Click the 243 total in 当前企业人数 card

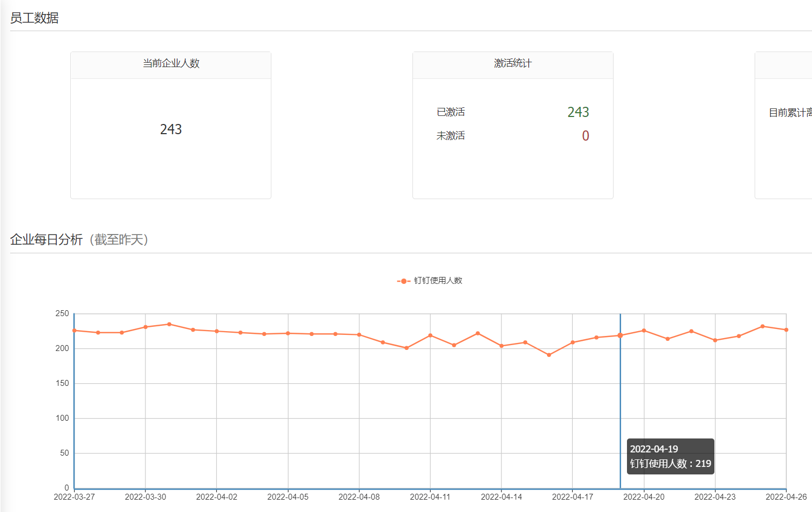point(171,129)
